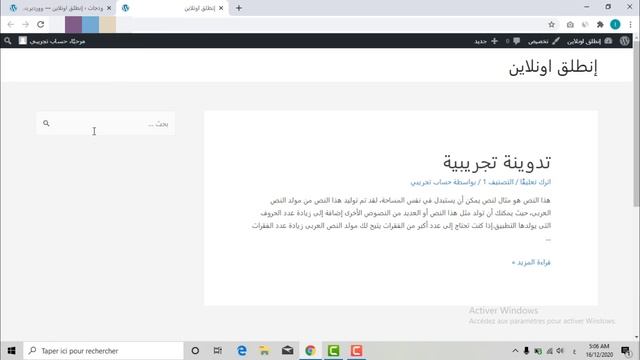The image size is (640, 360).
Task: Open the Windows notification center
Action: pos(625,351)
